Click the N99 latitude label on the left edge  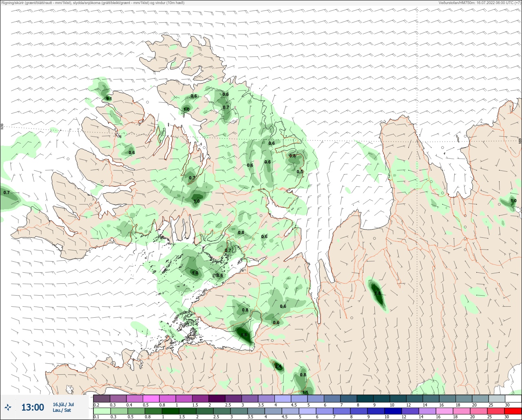tap(2, 127)
